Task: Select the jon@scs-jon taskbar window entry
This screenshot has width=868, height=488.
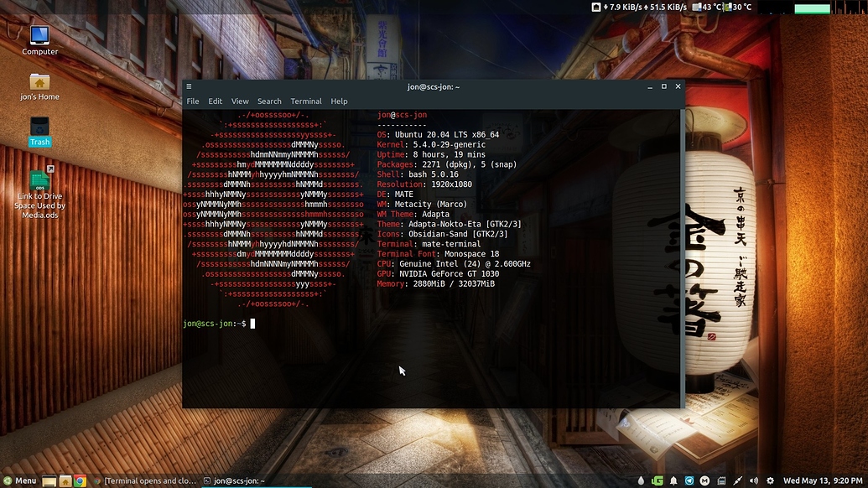Action: coord(239,480)
